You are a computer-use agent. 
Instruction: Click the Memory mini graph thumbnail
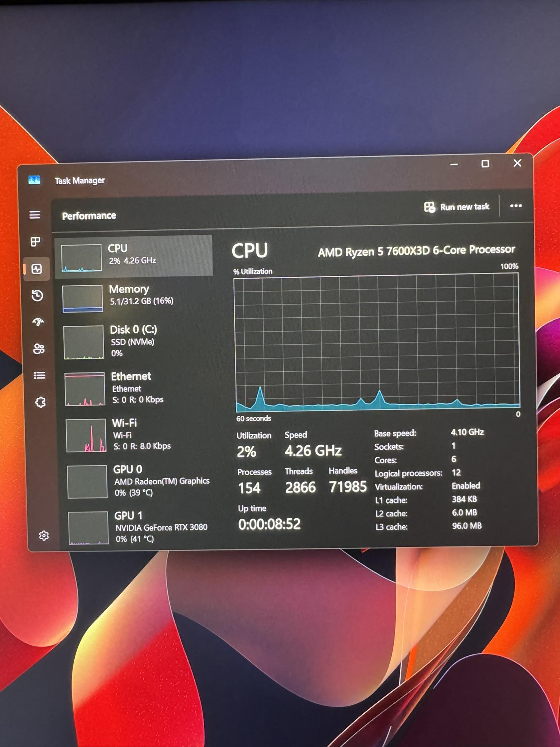[x=82, y=299]
